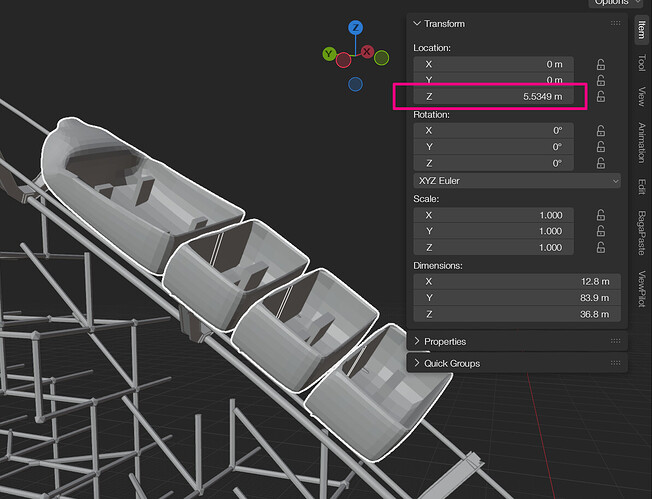652x499 pixels.
Task: Click the Rotation Z field
Action: (x=494, y=163)
